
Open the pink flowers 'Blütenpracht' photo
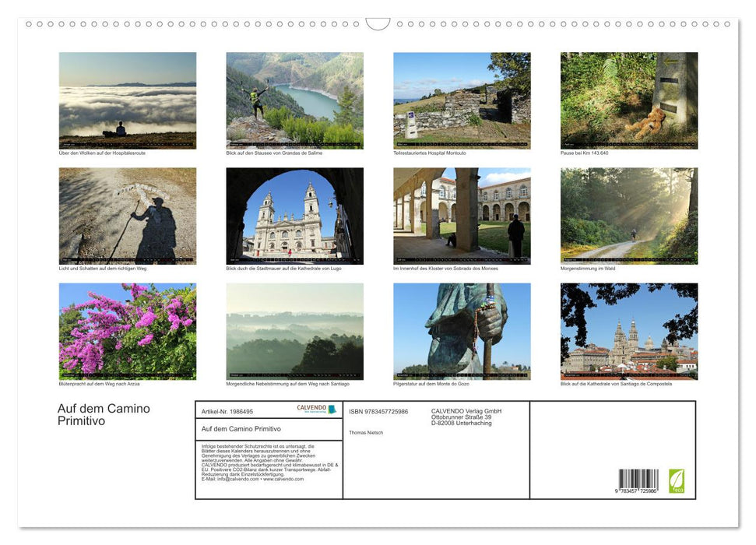pyautogui.click(x=128, y=331)
